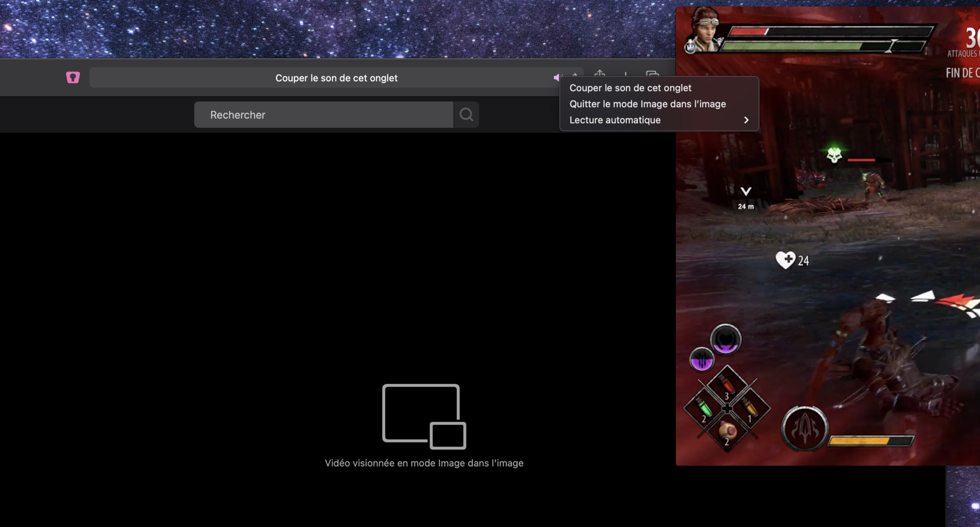This screenshot has height=527, width=980.
Task: Click the green potion slot labeled 2
Action: [703, 408]
